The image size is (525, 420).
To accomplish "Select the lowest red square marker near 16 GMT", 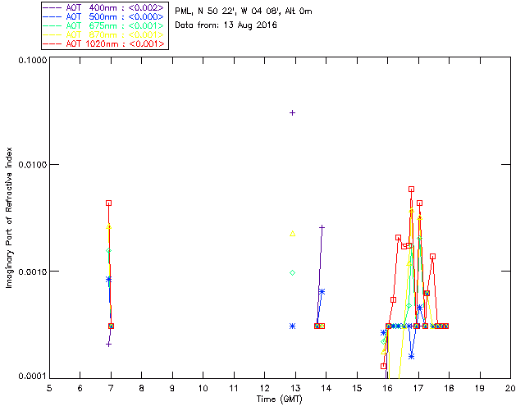I will coord(383,366).
